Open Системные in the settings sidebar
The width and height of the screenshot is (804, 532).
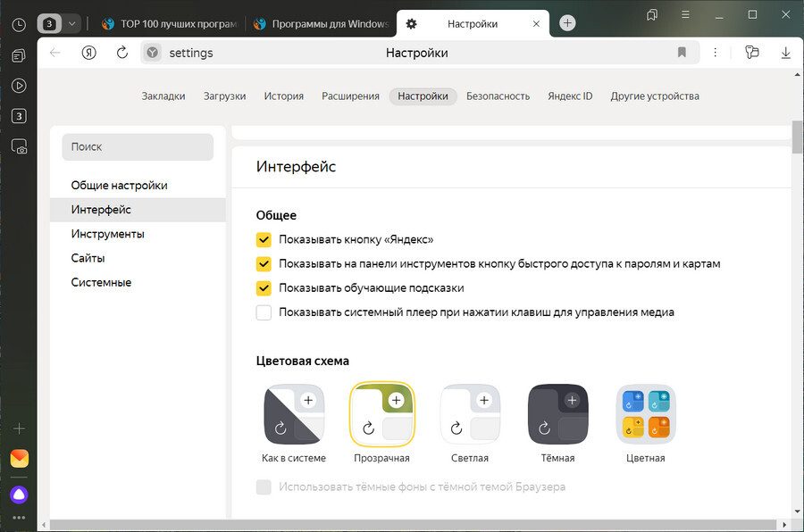click(138, 282)
